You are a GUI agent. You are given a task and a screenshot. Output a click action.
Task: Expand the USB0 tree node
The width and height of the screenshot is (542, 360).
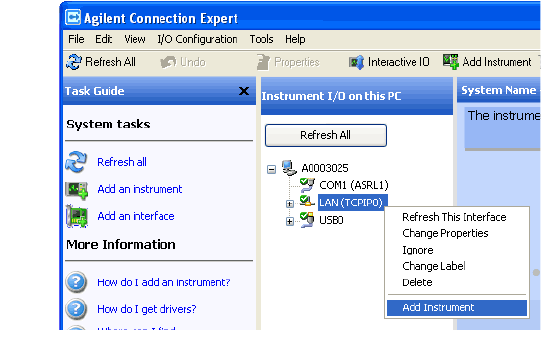[x=290, y=221]
